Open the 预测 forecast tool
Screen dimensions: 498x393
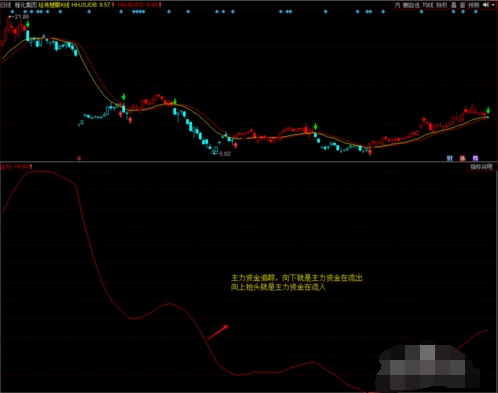pos(474,5)
